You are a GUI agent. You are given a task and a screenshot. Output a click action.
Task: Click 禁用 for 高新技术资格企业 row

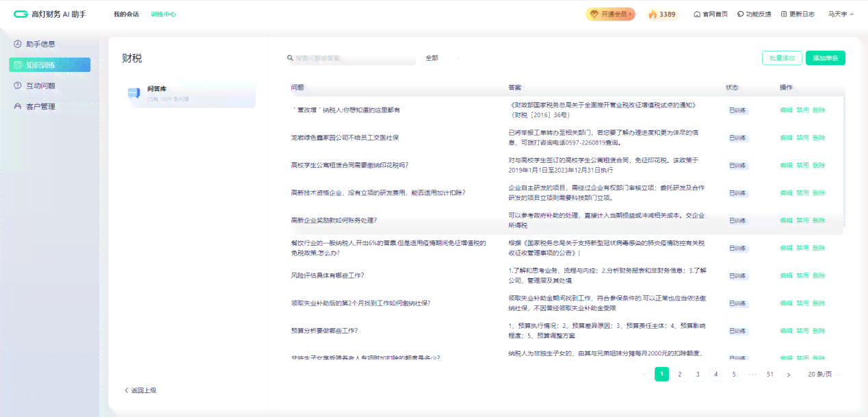[802, 192]
